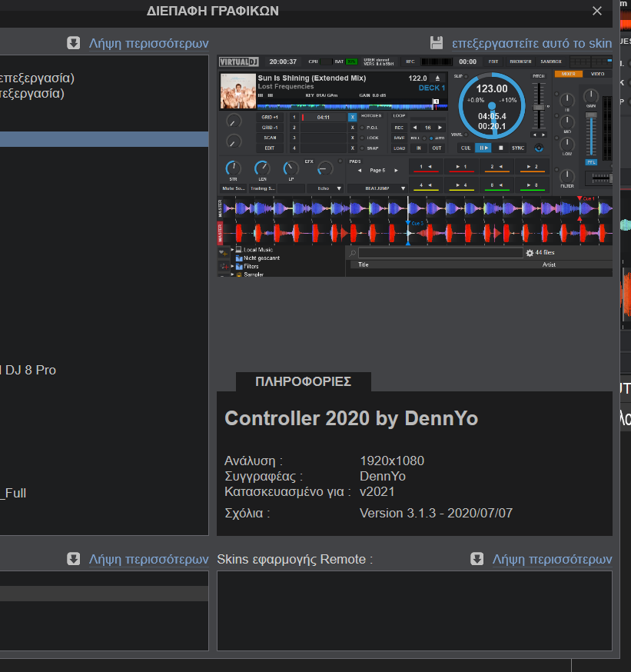Click the download icon above the main skin list
This screenshot has width=631, height=672.
pyautogui.click(x=73, y=43)
